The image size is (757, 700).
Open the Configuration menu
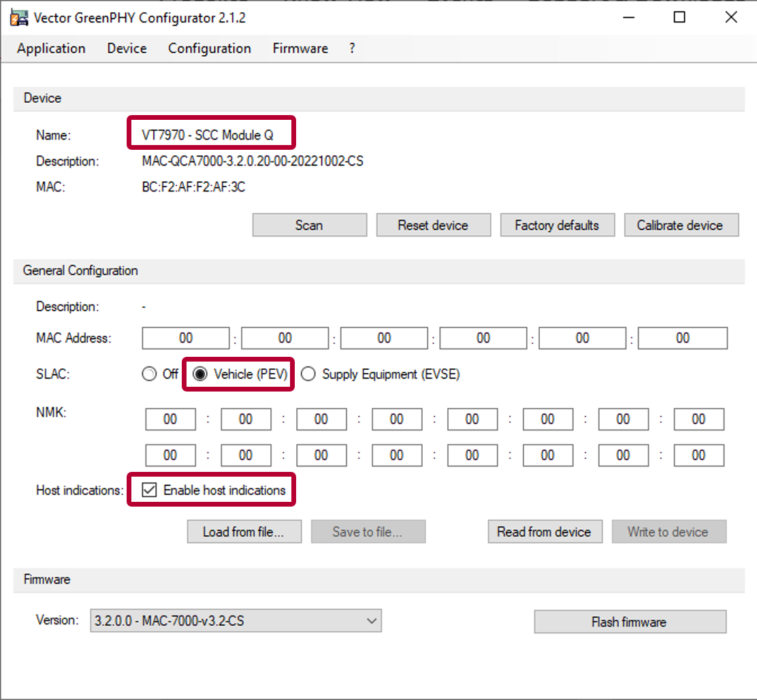[x=210, y=48]
